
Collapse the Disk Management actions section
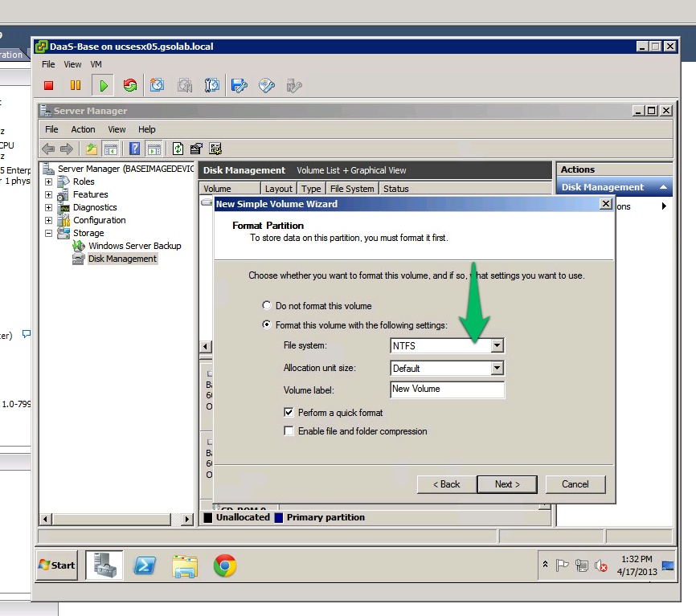[x=663, y=187]
